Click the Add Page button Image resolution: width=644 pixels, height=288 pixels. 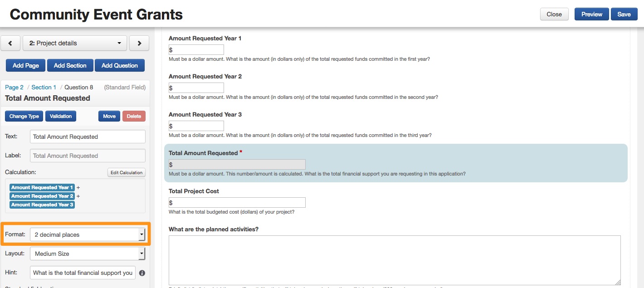(26, 65)
